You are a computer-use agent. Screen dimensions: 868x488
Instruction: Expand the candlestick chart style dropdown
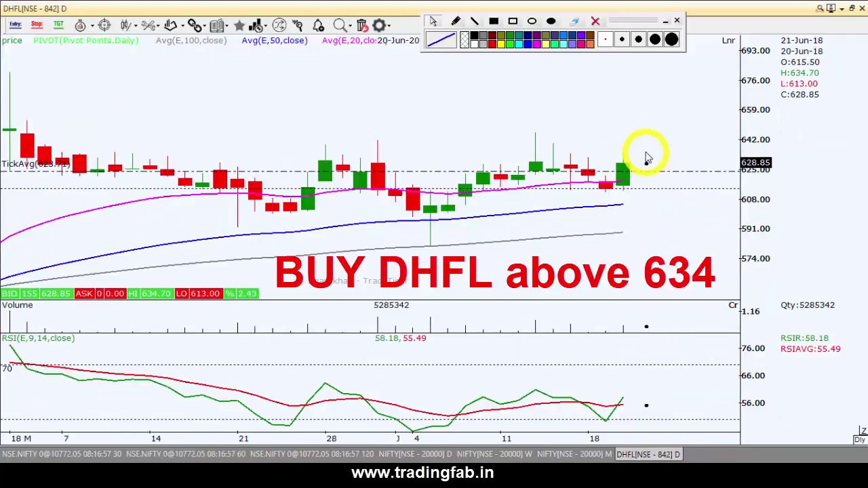136,26
